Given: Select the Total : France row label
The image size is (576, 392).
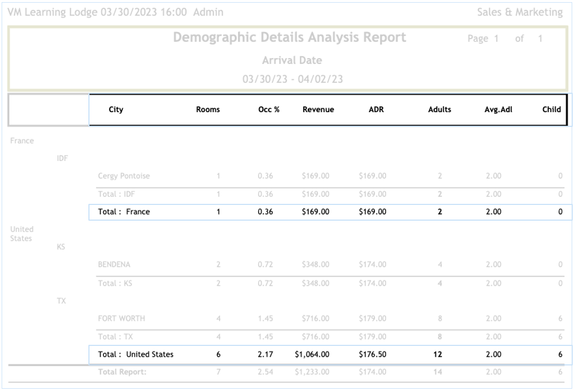Looking at the screenshot, I should click(124, 212).
